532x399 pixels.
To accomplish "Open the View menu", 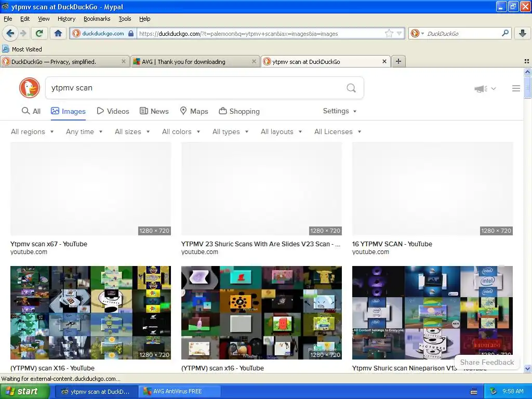I will click(44, 19).
